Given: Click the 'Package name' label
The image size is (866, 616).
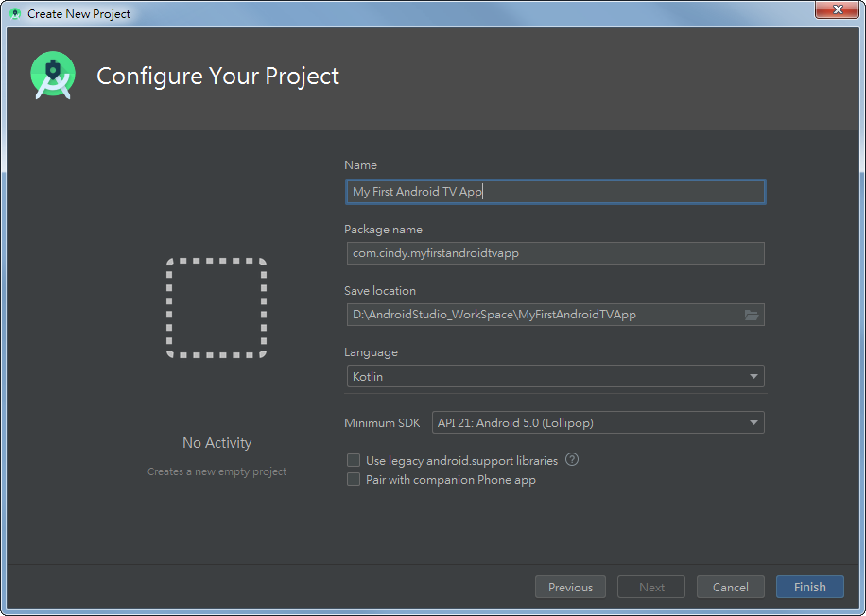Looking at the screenshot, I should click(x=383, y=229).
